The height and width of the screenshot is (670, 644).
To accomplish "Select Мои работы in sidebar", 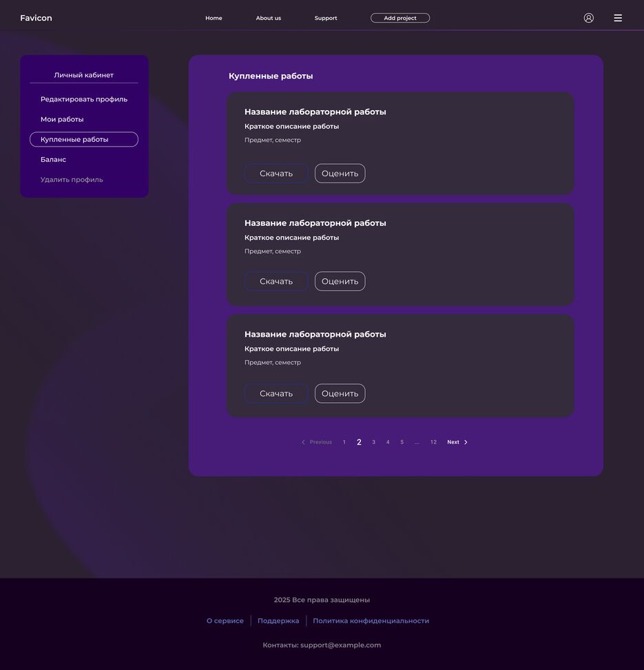I will click(62, 119).
